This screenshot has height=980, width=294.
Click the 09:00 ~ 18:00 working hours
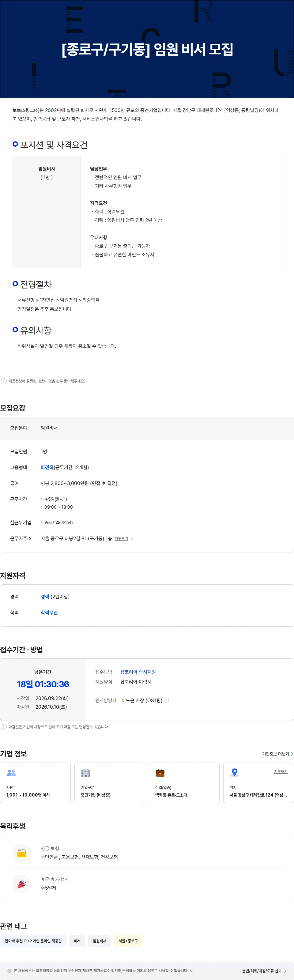[58, 507]
